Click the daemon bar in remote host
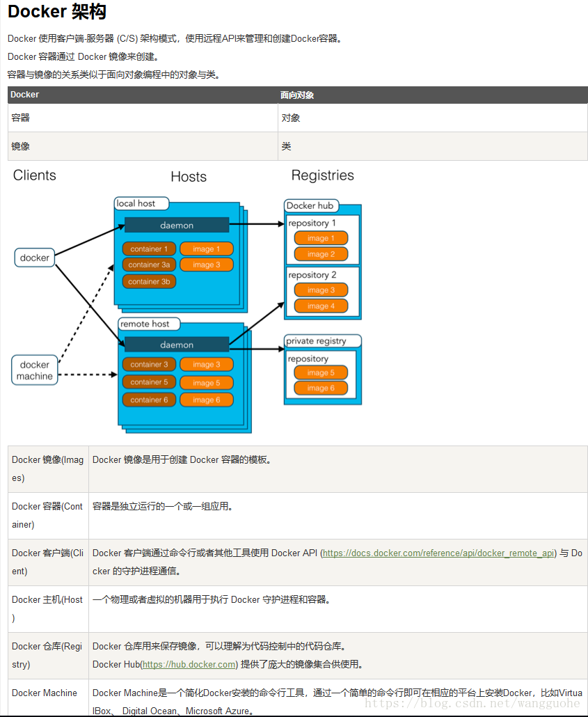The height and width of the screenshot is (717, 588). (177, 345)
